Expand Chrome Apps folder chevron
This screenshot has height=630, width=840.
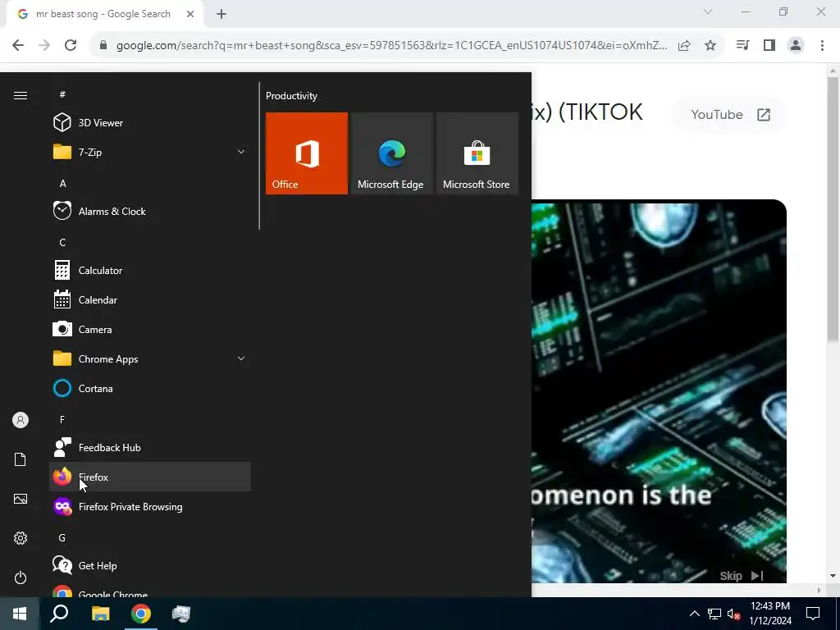[241, 359]
